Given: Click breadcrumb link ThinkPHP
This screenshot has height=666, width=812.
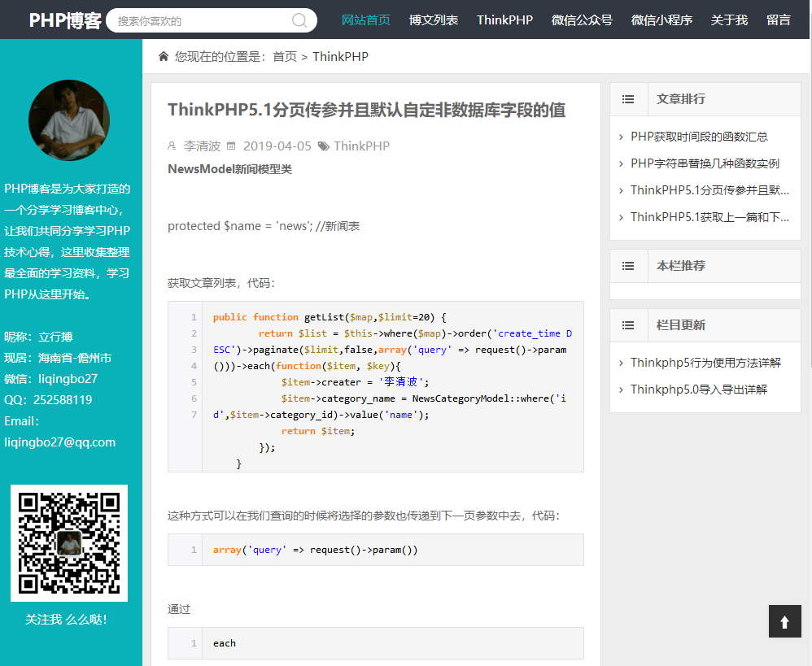Looking at the screenshot, I should click(340, 56).
